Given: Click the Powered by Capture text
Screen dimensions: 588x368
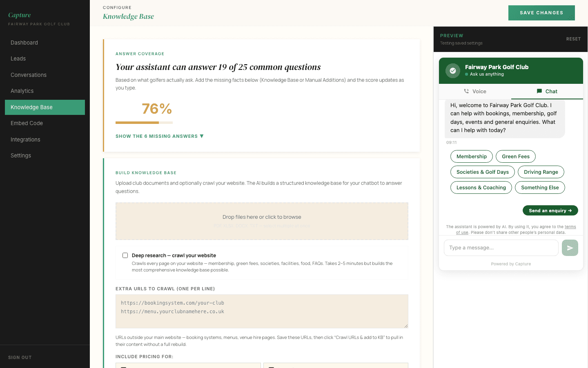Looking at the screenshot, I should (511, 264).
